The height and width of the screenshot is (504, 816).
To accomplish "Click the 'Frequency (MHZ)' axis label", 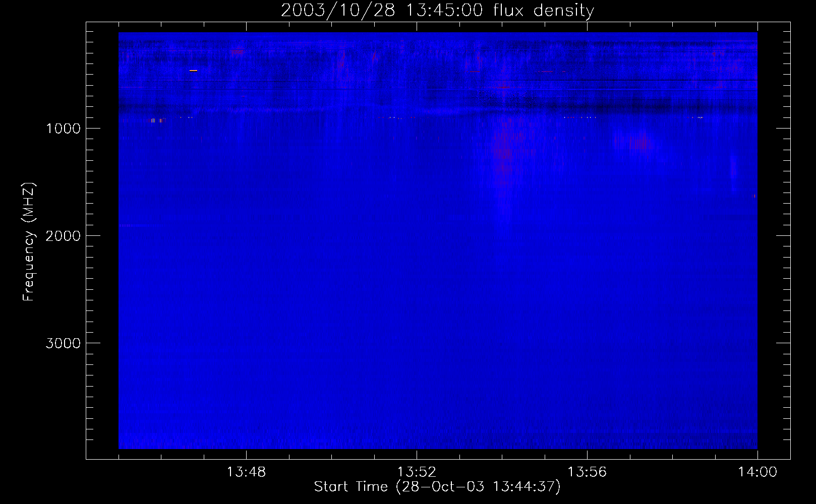I will [29, 242].
